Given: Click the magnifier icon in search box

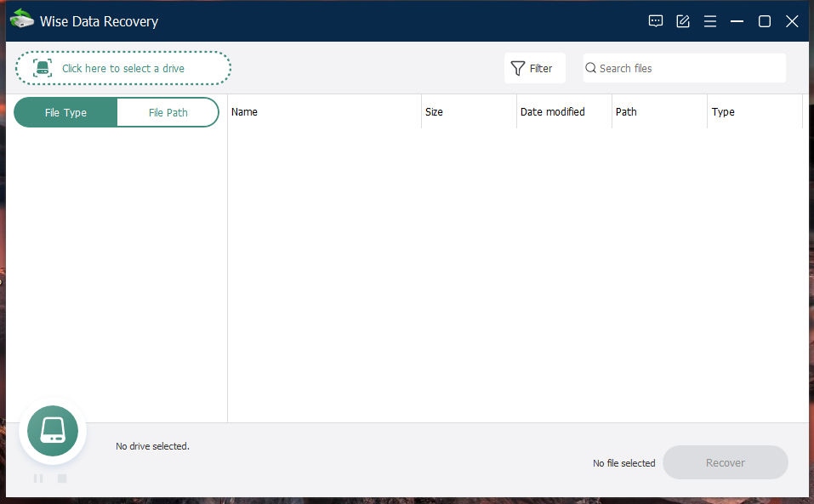Looking at the screenshot, I should pos(591,69).
